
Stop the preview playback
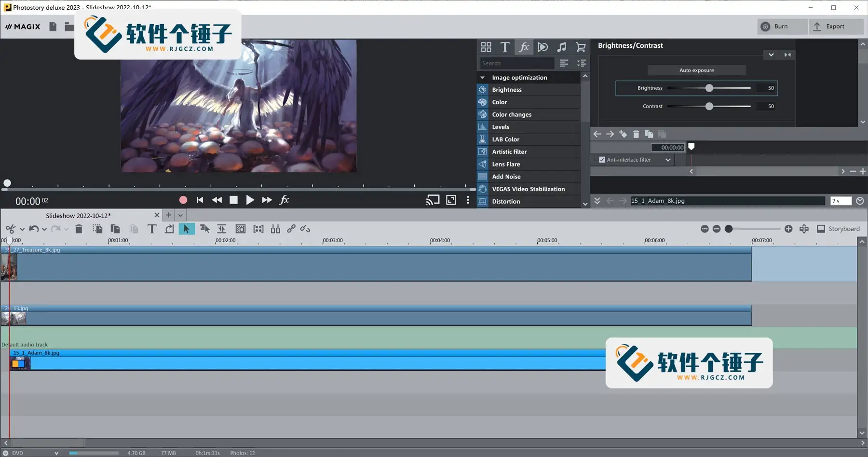point(233,200)
